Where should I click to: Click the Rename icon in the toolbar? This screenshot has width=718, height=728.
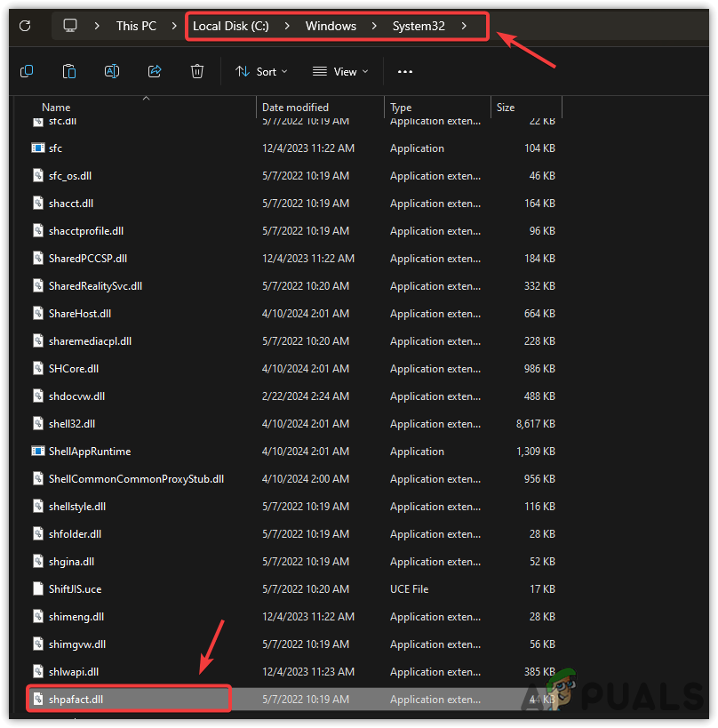click(112, 71)
